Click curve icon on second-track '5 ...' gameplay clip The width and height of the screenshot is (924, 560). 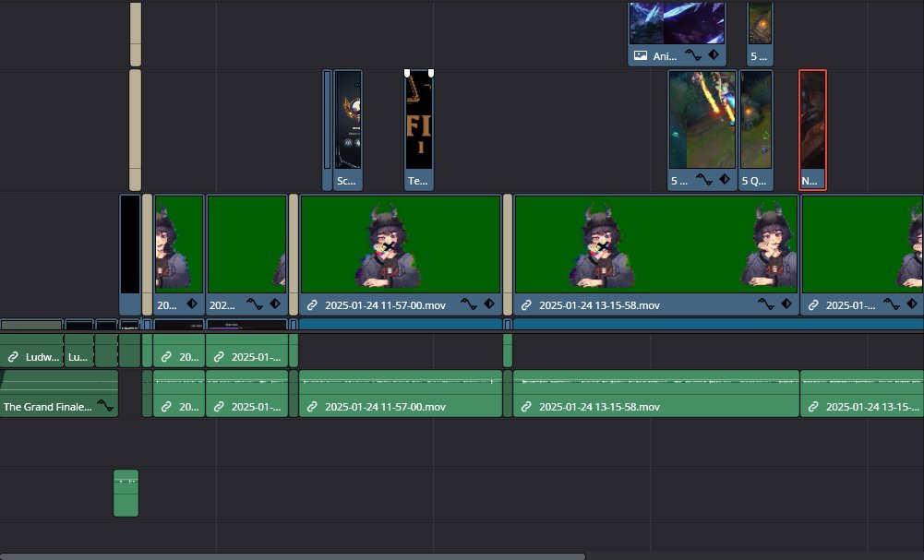[x=704, y=180]
